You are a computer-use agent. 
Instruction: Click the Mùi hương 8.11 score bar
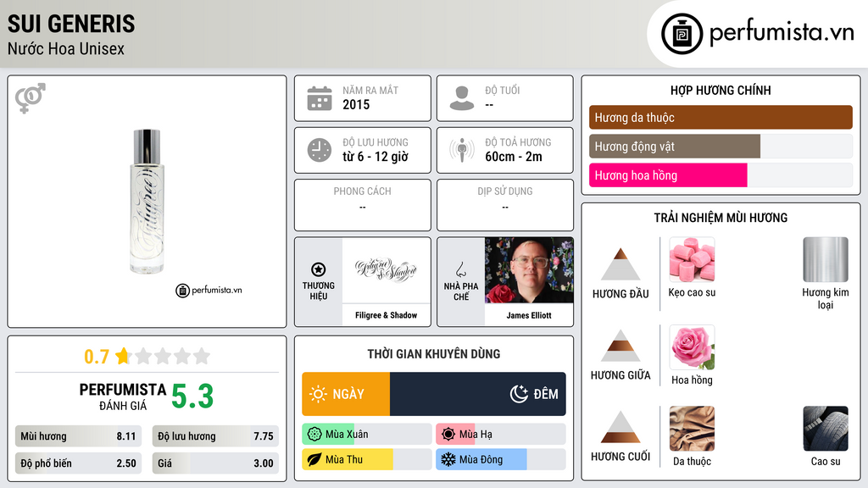click(78, 436)
